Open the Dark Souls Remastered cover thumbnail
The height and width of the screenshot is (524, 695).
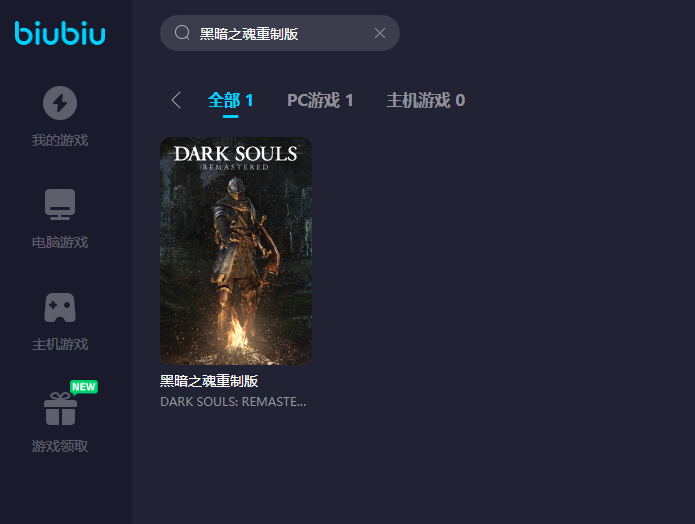236,251
